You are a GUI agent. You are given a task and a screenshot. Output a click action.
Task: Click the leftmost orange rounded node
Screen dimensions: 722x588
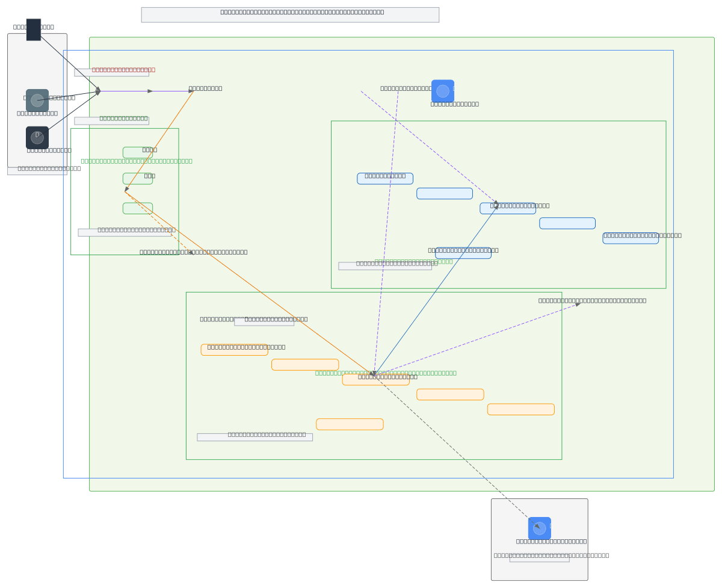tap(234, 350)
